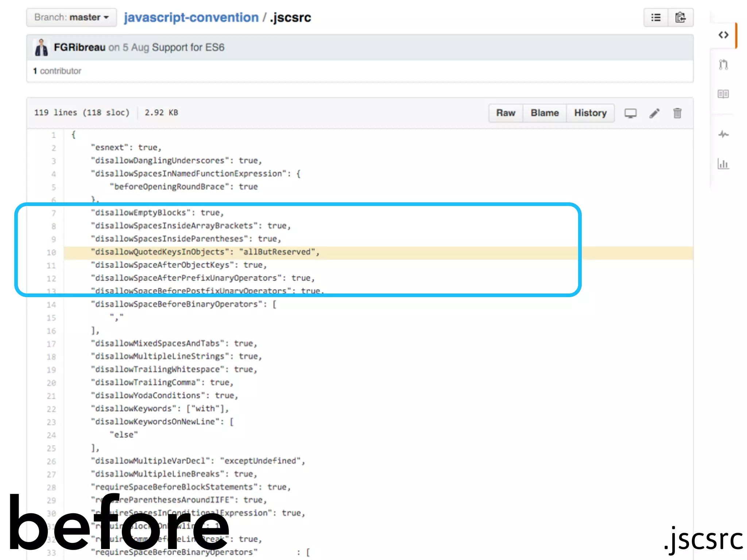Click the Support for ES6 commit message
The image size is (747, 560).
click(x=188, y=47)
